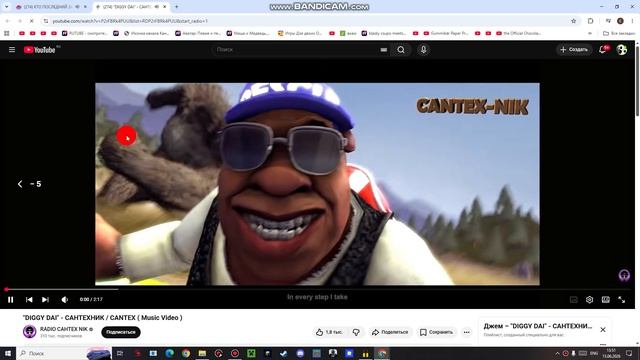The width and height of the screenshot is (640, 360).
Task: Stop loading the page
Action: [31, 21]
